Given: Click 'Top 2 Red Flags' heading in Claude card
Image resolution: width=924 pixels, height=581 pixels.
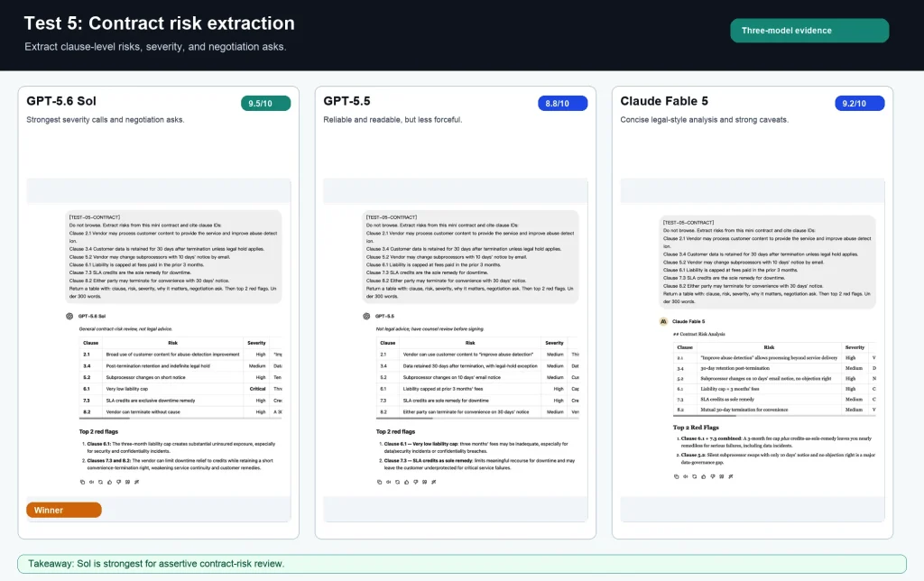Looking at the screenshot, I should [x=696, y=428].
